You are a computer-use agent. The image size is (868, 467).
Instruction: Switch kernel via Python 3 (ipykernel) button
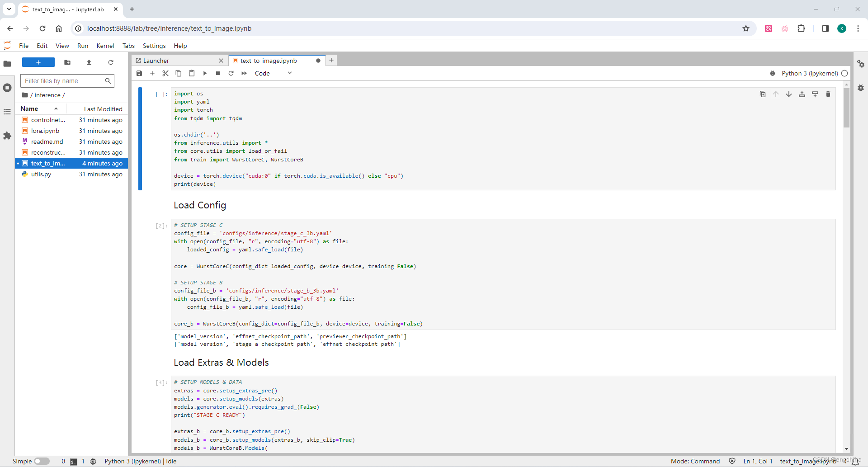coord(810,73)
